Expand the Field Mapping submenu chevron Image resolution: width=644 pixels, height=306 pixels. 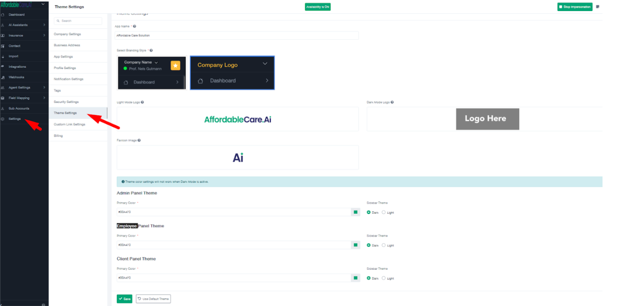click(44, 98)
